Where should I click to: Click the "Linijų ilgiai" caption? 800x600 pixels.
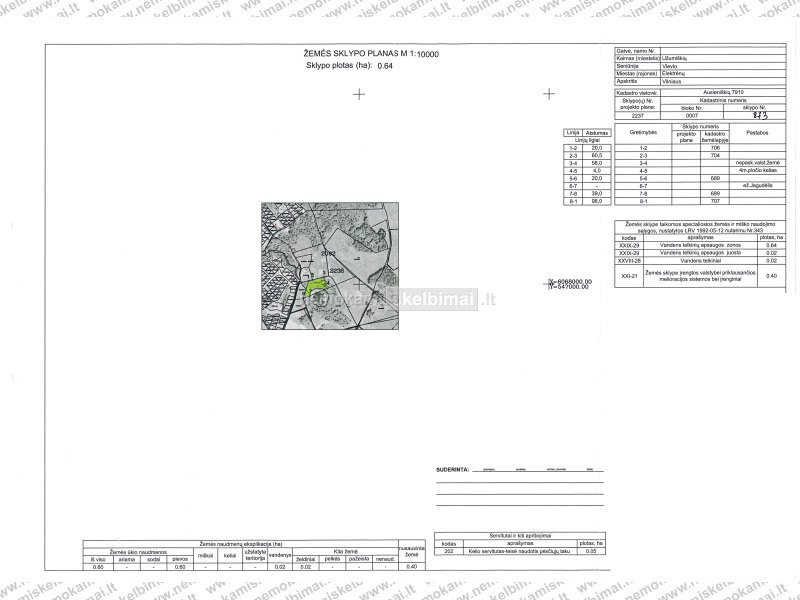587,140
